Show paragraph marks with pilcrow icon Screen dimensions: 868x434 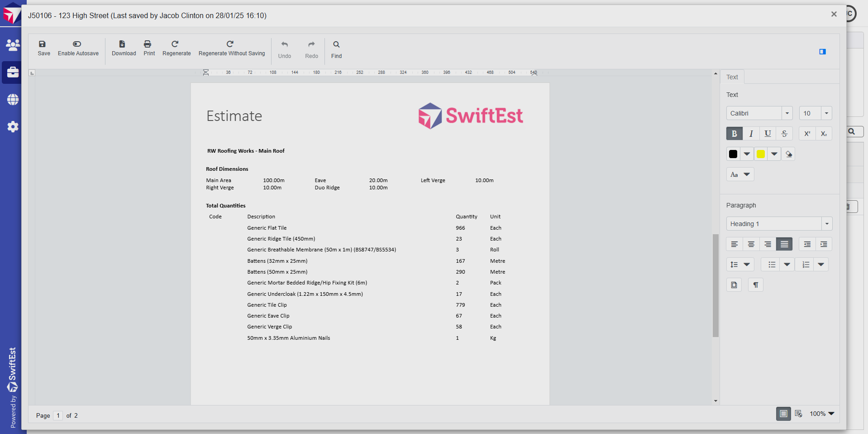click(x=755, y=285)
